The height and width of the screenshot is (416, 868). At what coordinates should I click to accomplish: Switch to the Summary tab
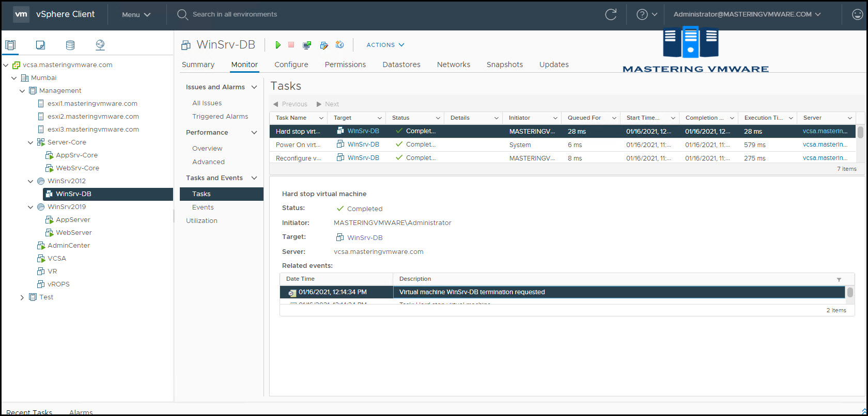click(x=198, y=65)
